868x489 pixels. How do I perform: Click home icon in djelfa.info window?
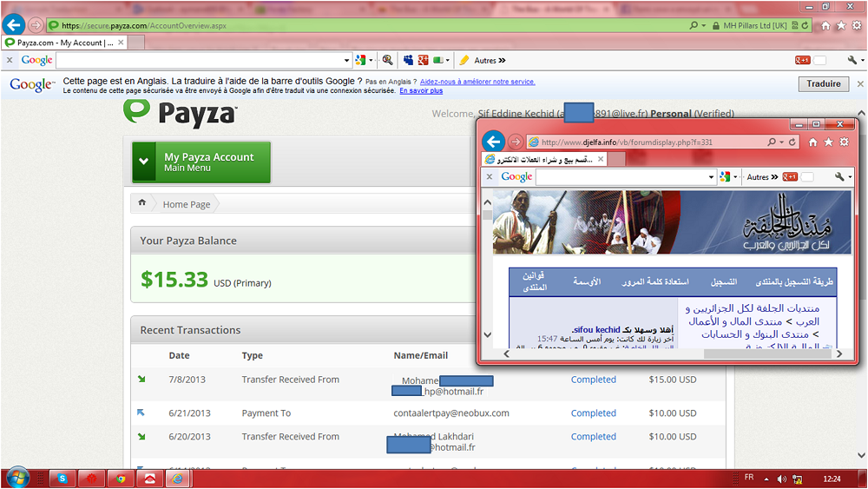pyautogui.click(x=812, y=142)
